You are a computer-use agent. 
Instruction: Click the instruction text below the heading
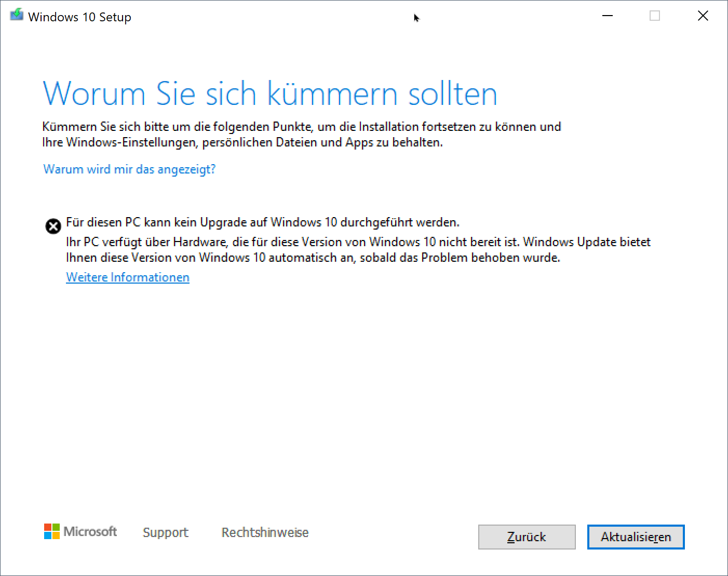[x=301, y=134]
